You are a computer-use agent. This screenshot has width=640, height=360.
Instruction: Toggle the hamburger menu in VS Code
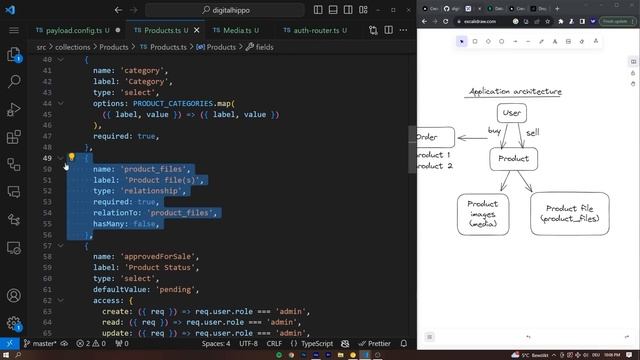pos(14,31)
